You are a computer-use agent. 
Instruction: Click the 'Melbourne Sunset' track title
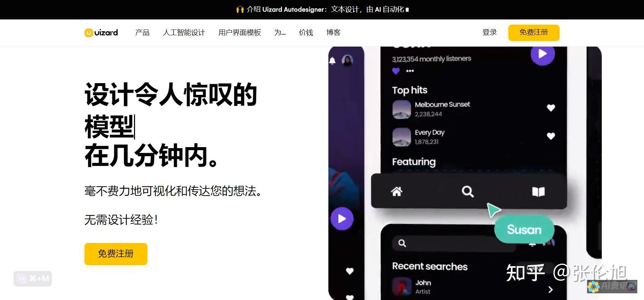tap(442, 105)
